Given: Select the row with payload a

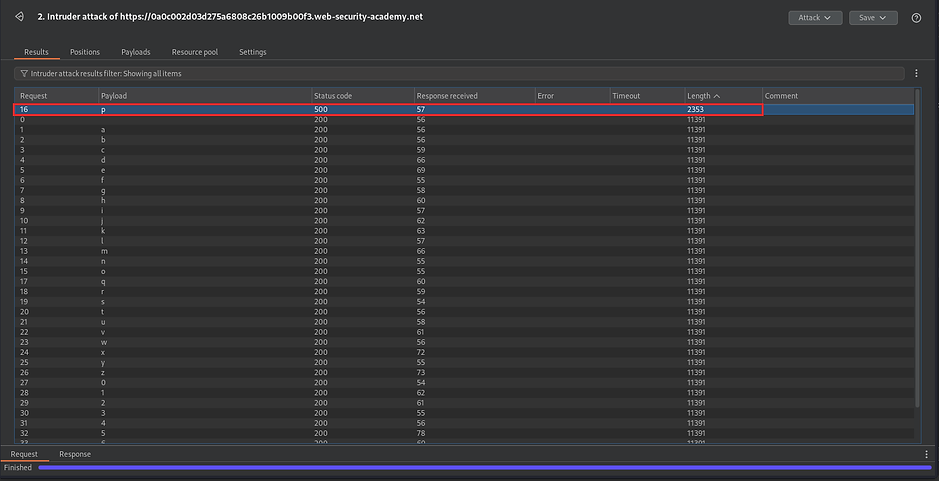Looking at the screenshot, I should click(465, 129).
